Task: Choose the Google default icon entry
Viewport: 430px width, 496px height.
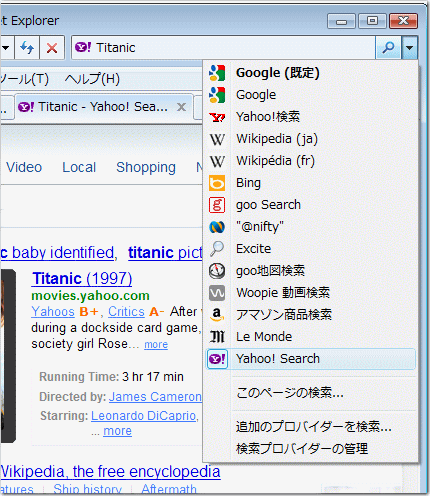Action: point(217,73)
